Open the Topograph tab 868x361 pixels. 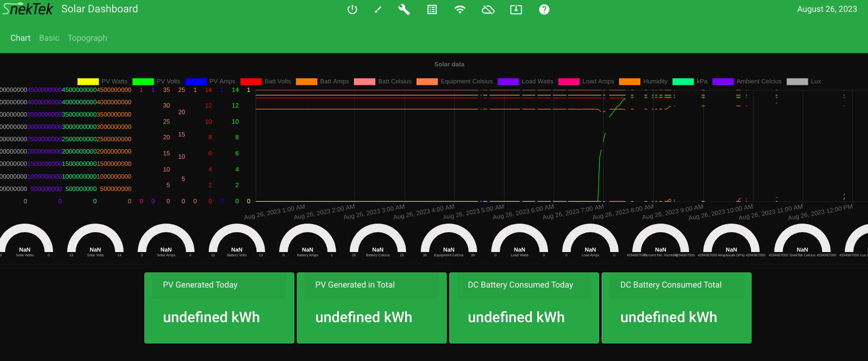click(87, 38)
